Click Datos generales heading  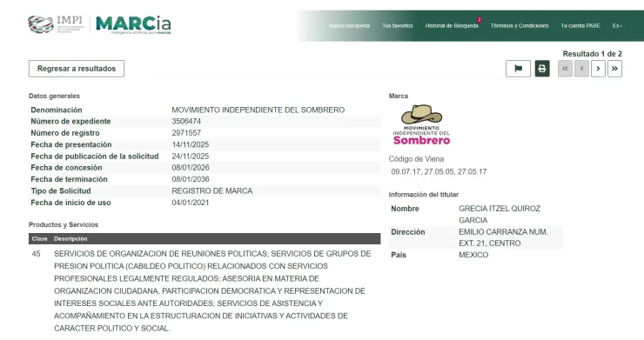[54, 96]
